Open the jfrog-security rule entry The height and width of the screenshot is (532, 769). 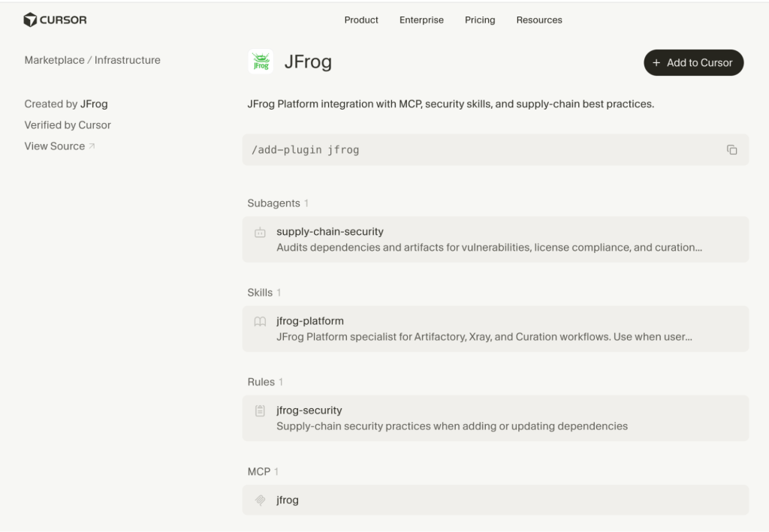coord(495,417)
